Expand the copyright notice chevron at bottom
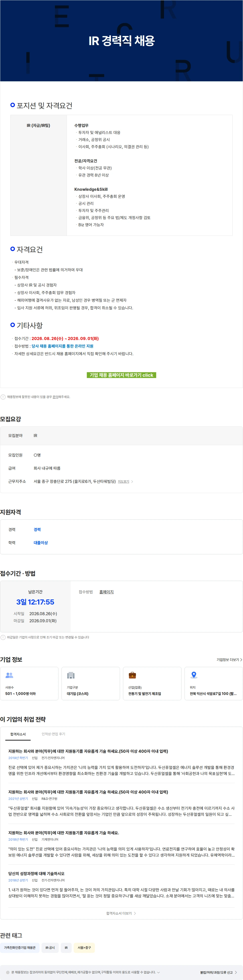The image size is (243, 980). [x=158, y=972]
